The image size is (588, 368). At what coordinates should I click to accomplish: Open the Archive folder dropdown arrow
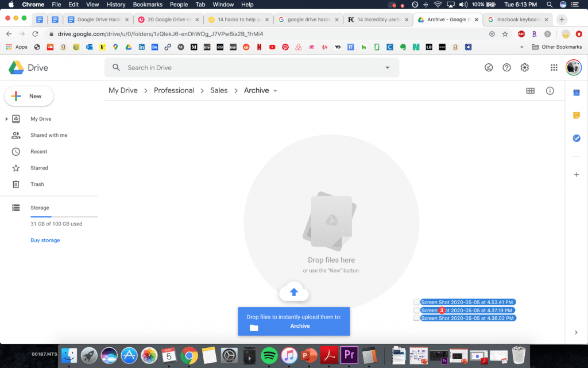coord(275,91)
